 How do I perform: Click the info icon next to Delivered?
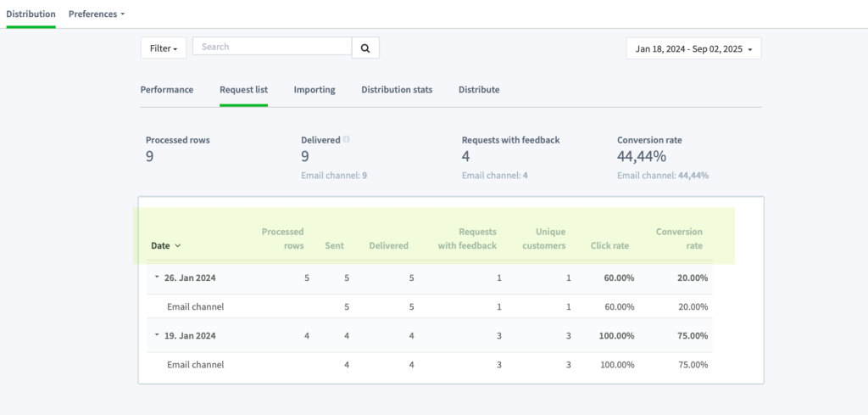coord(346,140)
